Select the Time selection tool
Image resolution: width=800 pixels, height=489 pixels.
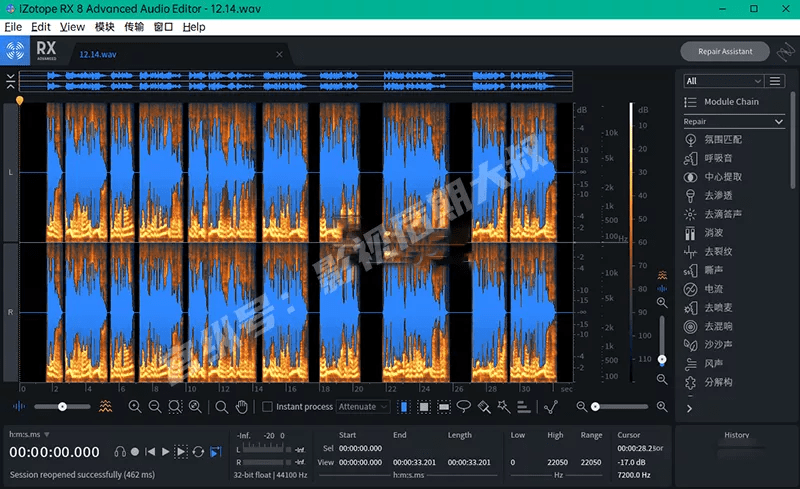click(x=404, y=407)
